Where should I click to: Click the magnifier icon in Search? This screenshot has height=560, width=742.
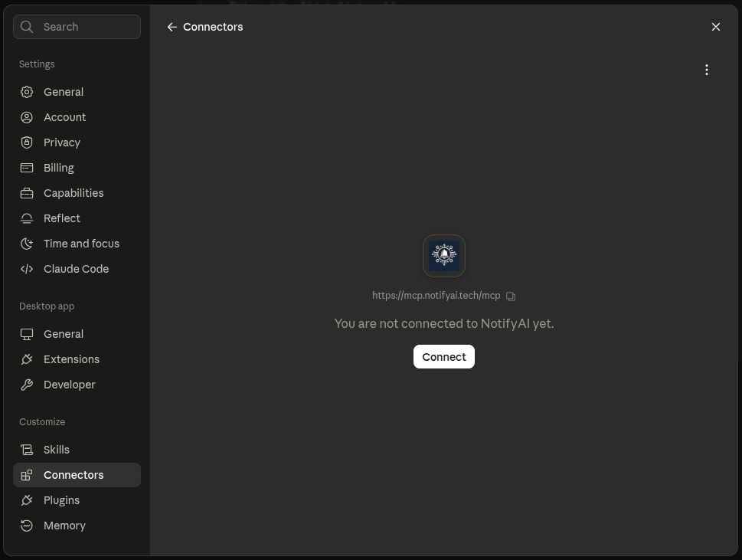(x=27, y=27)
